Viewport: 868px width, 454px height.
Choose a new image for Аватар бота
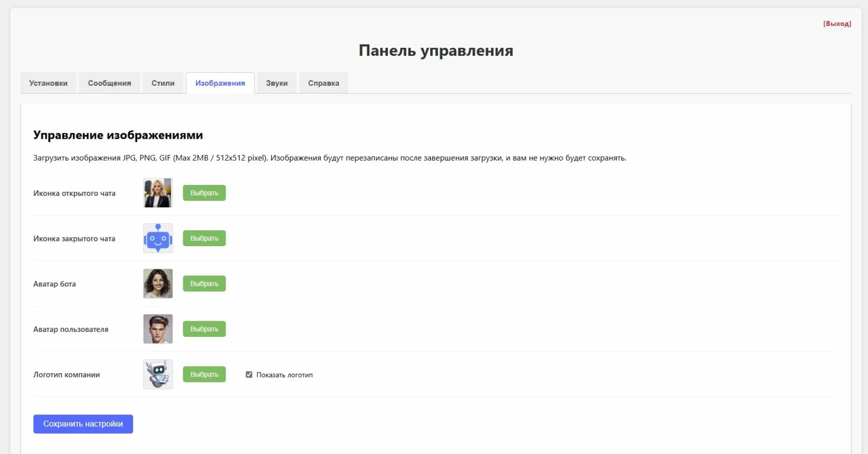point(204,284)
